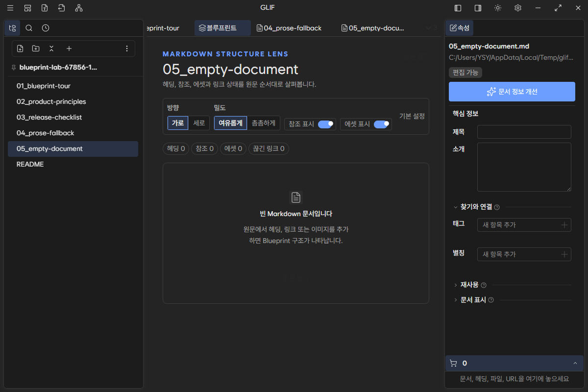Image resolution: width=588 pixels, height=392 pixels.
Task: Click the 05_empty-document.md file name text
Action: tap(489, 47)
